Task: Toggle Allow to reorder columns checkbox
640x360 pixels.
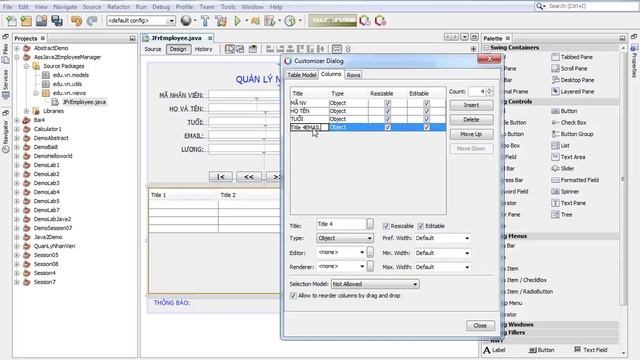Action: click(x=293, y=296)
